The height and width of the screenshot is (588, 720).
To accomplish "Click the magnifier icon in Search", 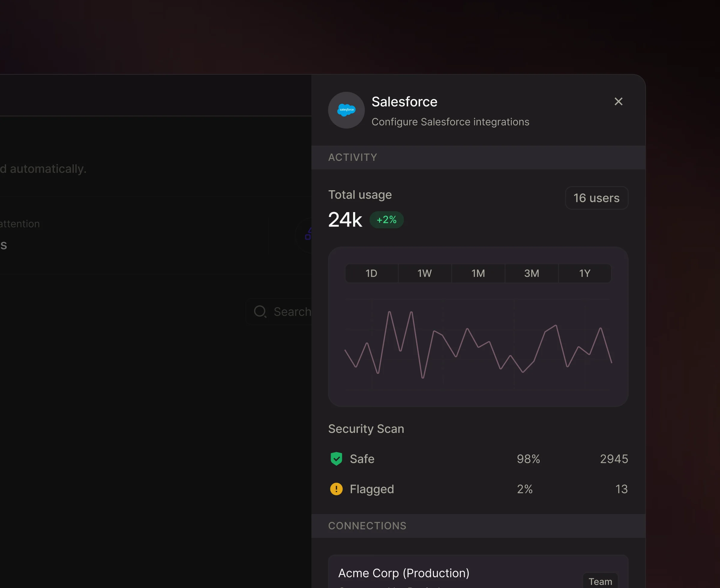I will [x=260, y=312].
